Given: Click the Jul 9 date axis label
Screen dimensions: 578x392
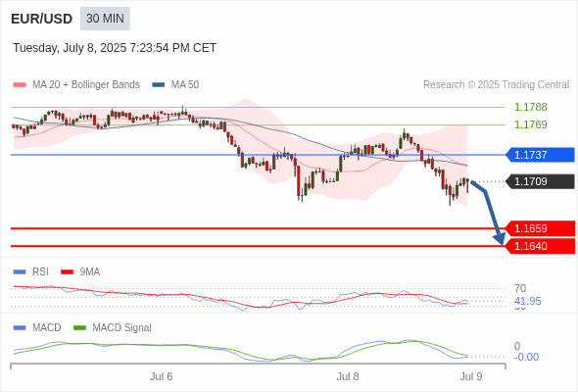Looking at the screenshot, I should (x=471, y=377).
